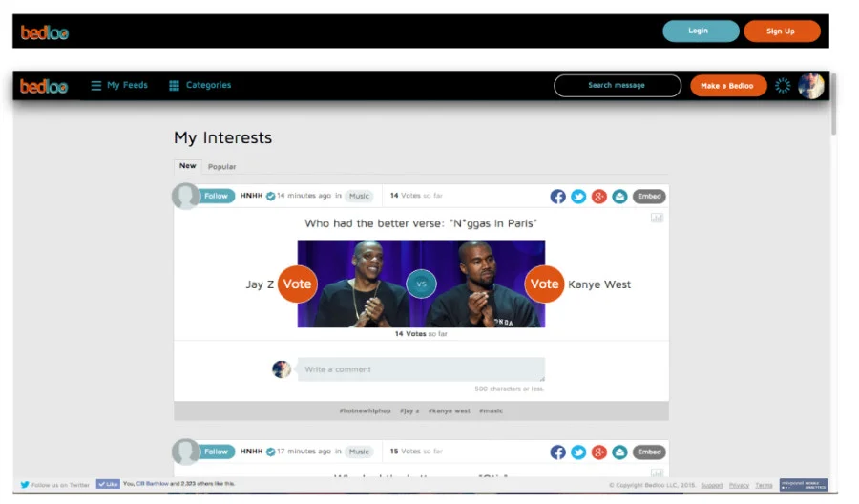Click the Music tag on the 17 minutes ago post
The width and height of the screenshot is (859, 504).
pyautogui.click(x=360, y=451)
